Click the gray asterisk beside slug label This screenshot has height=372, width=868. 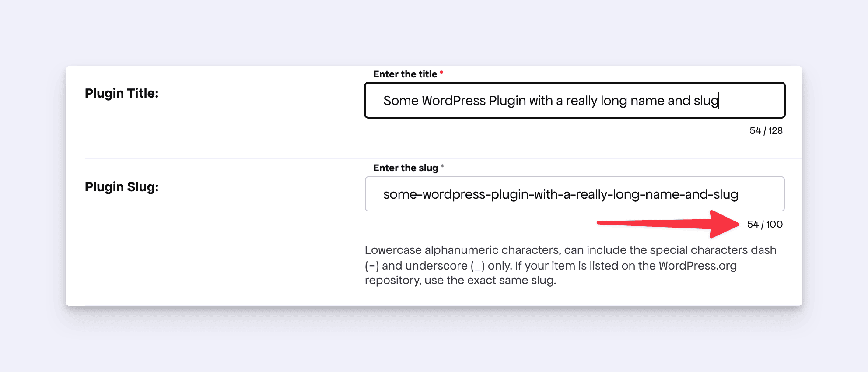(442, 166)
